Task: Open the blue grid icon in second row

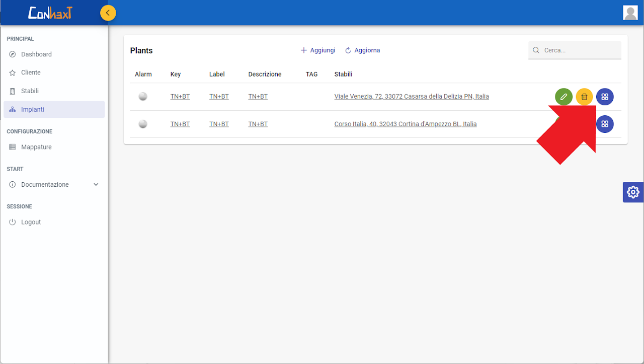Action: pos(605,124)
